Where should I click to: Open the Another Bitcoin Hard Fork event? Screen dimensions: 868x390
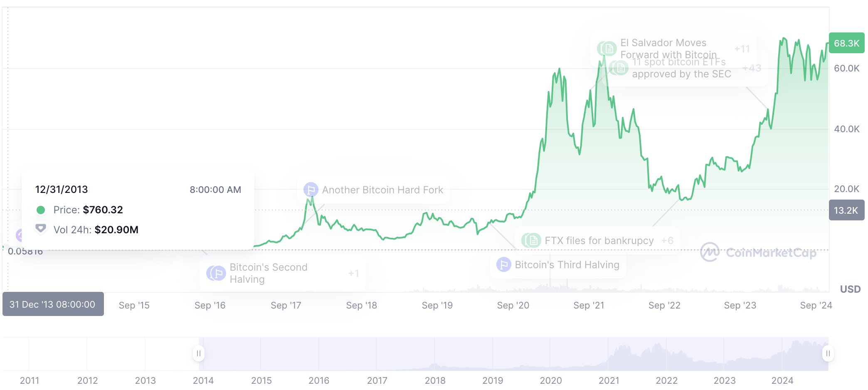pos(382,190)
